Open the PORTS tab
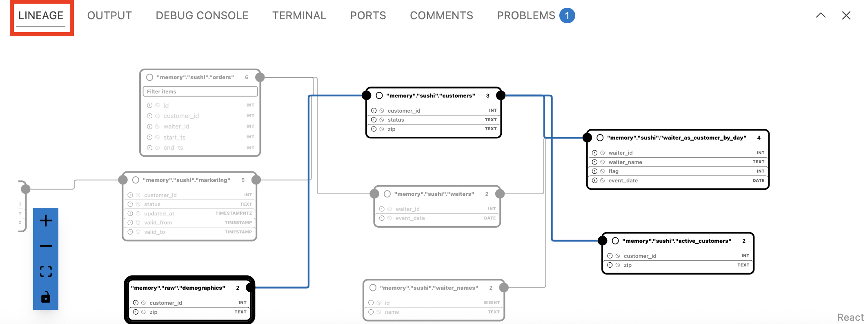This screenshot has height=324, width=868. tap(368, 16)
